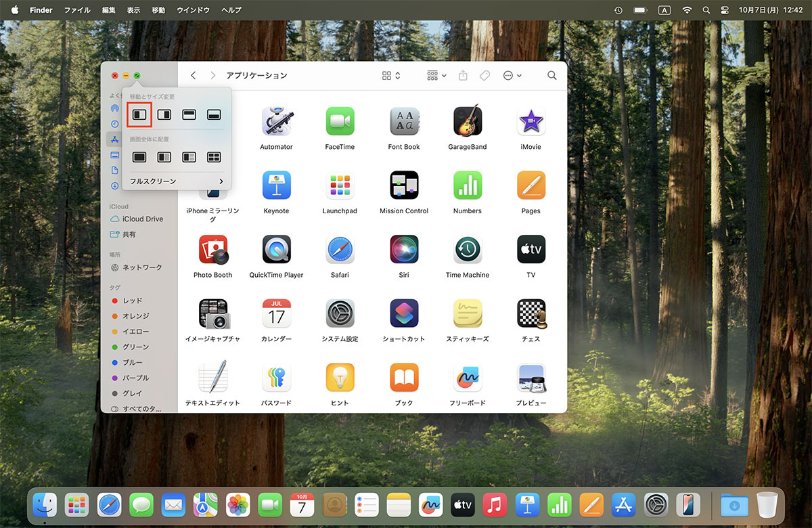Select Automator in the Applications folder
The image size is (812, 528).
pos(276,121)
